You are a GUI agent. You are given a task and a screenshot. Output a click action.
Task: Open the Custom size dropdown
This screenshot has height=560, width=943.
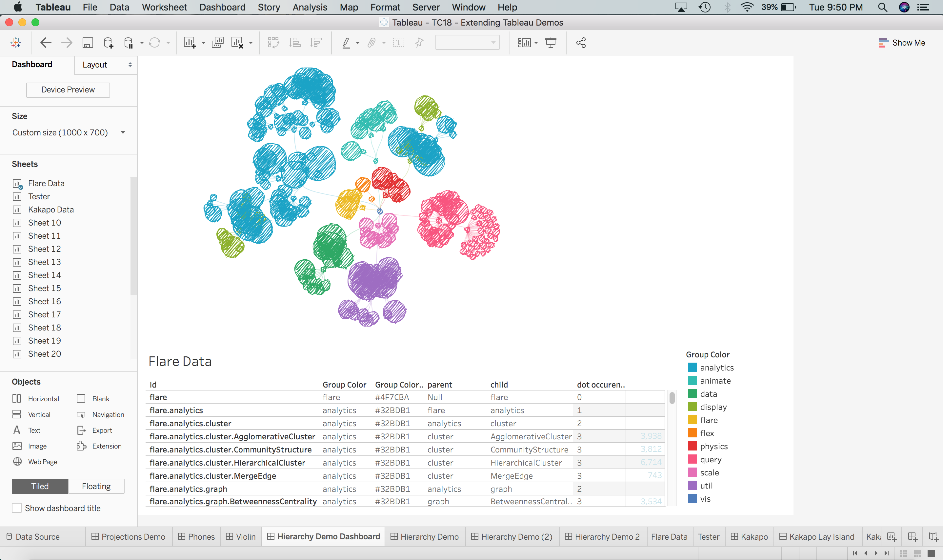[68, 132]
